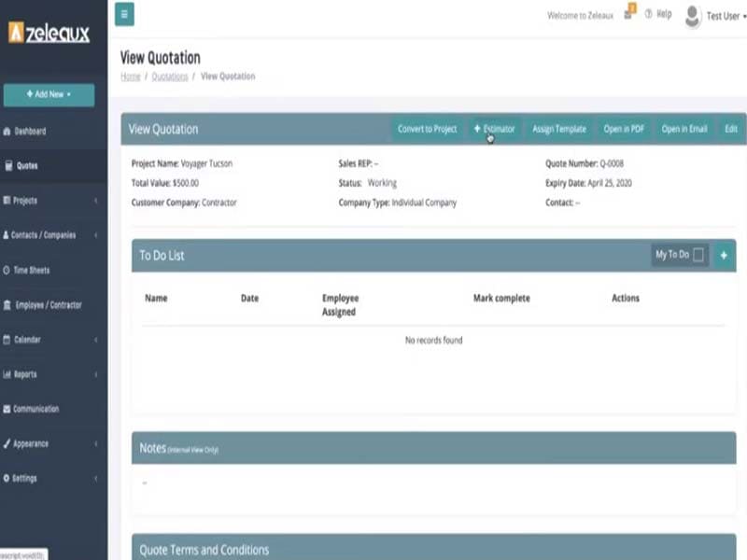Screen dimensions: 747x560
Task: Expand the Projects submenu chevron
Action: tap(96, 201)
